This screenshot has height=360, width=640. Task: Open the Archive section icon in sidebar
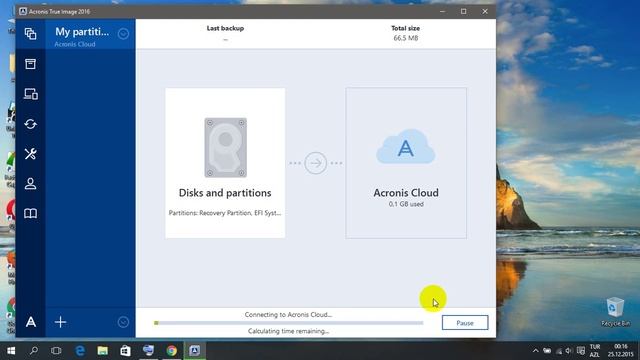point(31,64)
